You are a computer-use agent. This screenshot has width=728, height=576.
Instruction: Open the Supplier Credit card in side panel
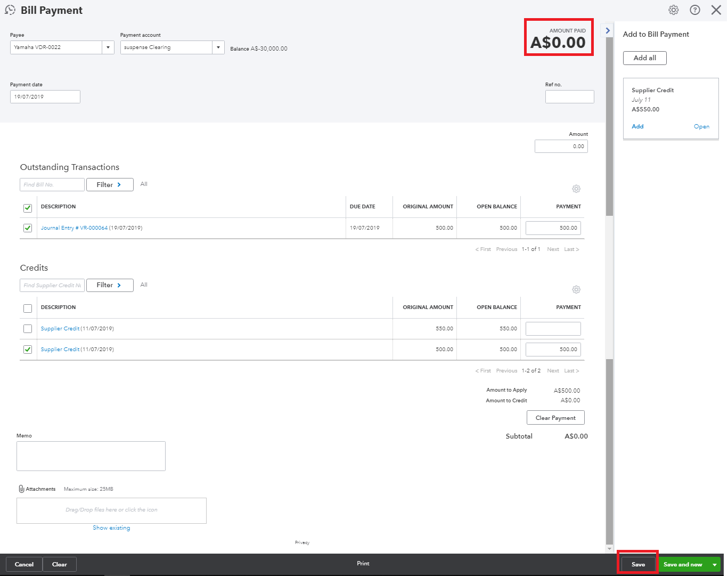[x=701, y=126]
